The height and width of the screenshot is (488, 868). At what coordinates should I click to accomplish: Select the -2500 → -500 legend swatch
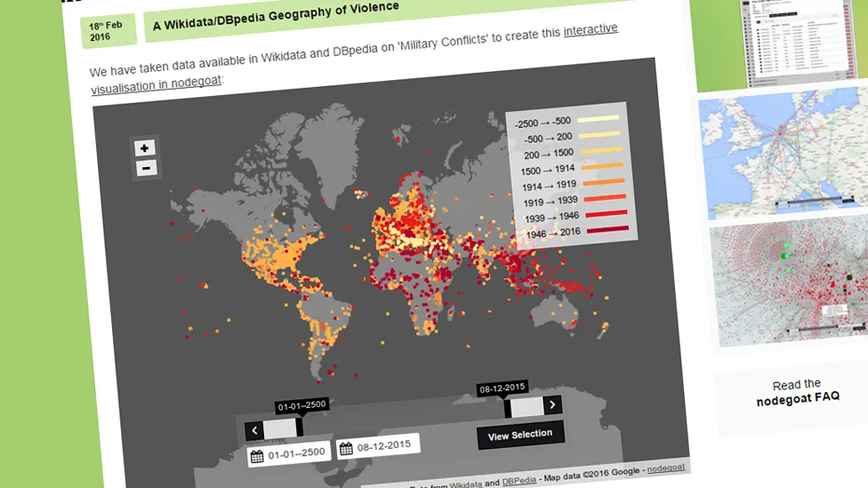pos(598,118)
